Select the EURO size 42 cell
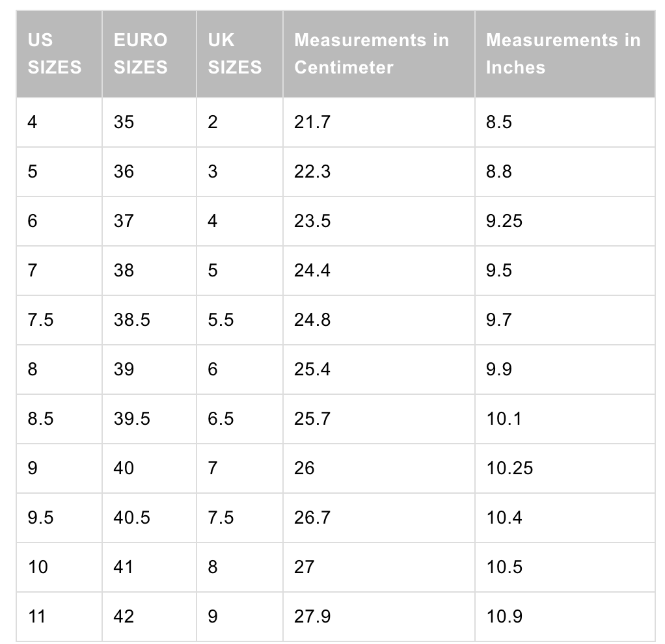Image resolution: width=665 pixels, height=644 pixels. 124,616
